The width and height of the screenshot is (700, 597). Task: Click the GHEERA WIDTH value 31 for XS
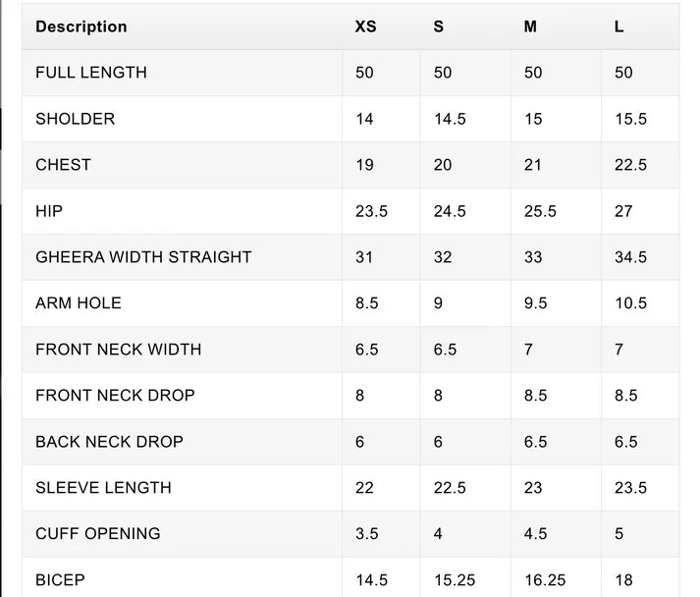[x=364, y=257]
